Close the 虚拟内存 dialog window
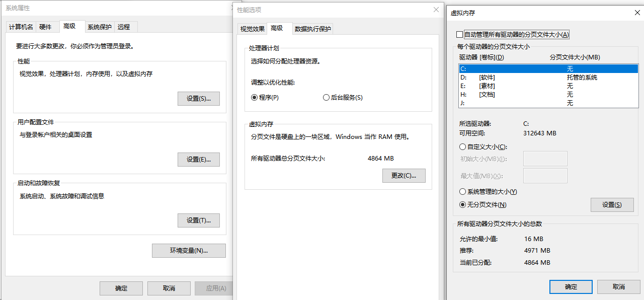Image resolution: width=644 pixels, height=300 pixels. [637, 13]
